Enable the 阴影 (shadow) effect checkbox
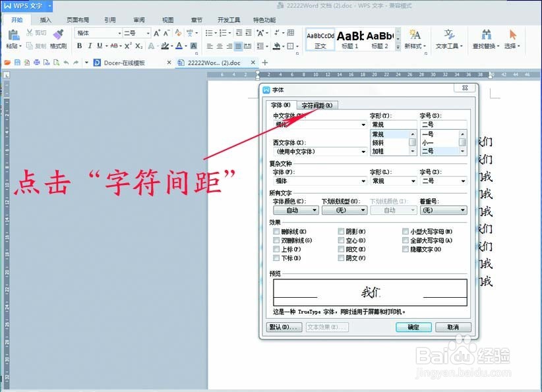 pyautogui.click(x=342, y=231)
